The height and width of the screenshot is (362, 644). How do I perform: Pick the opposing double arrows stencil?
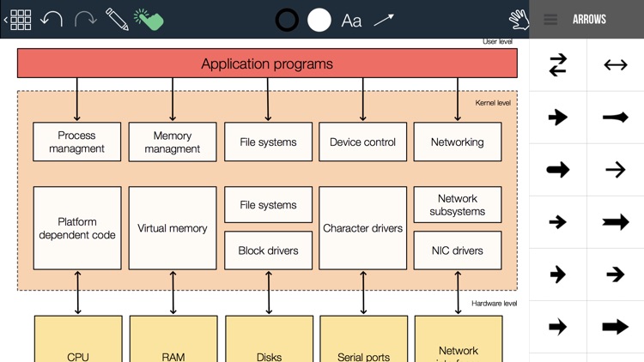pos(558,65)
